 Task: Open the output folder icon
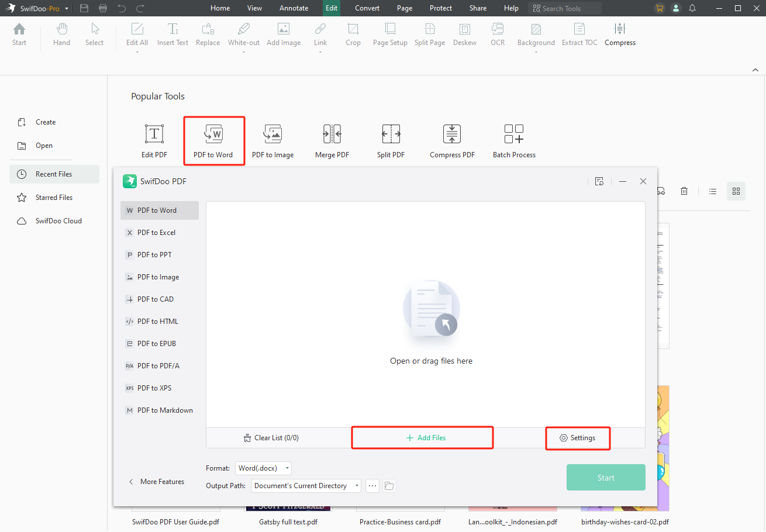[x=389, y=486]
